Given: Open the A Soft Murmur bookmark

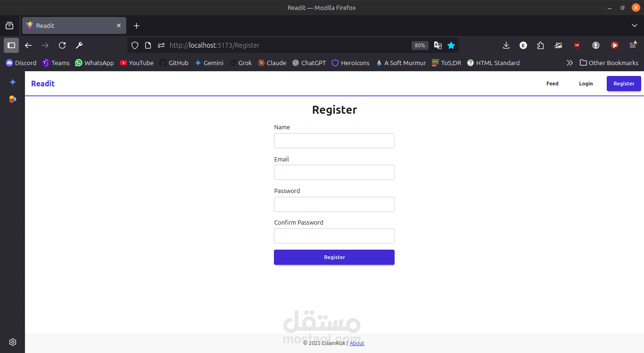Looking at the screenshot, I should (x=401, y=63).
